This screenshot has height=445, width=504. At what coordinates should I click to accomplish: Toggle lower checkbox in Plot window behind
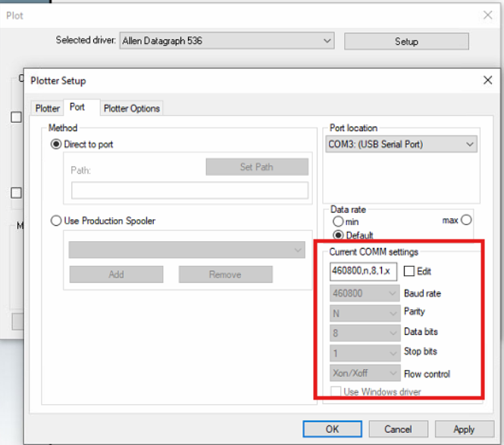16,193
